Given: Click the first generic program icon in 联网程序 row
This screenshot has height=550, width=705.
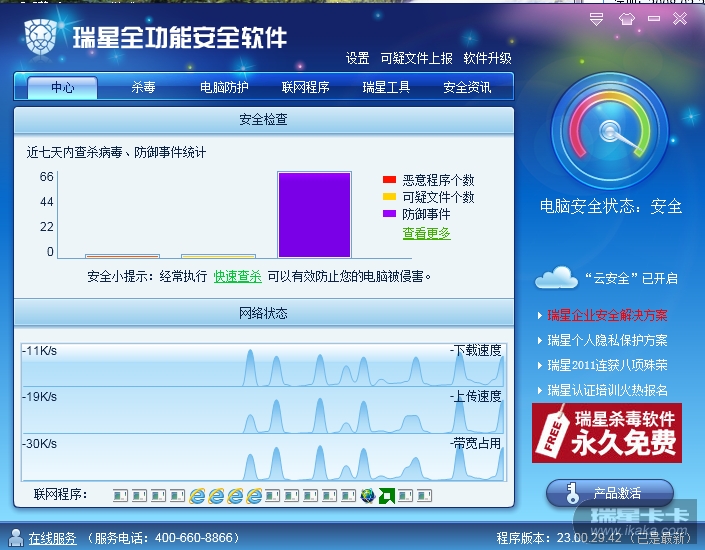Looking at the screenshot, I should [120, 496].
